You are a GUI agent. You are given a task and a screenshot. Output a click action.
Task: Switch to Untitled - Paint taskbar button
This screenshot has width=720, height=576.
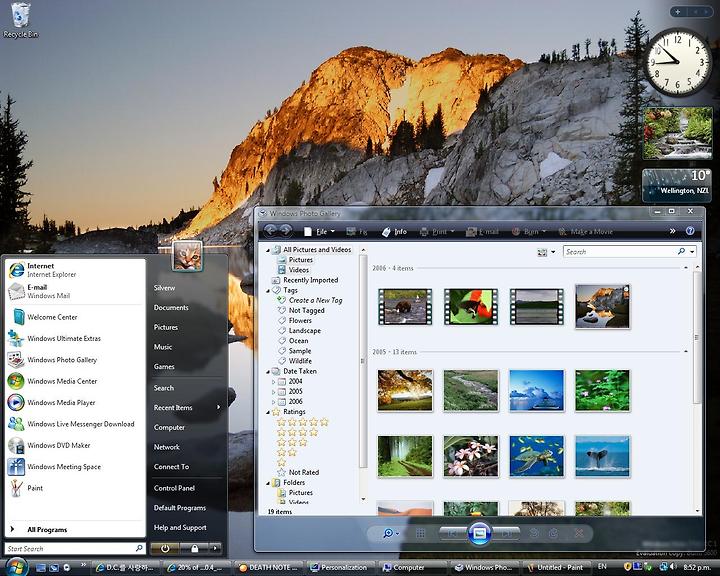click(x=556, y=568)
